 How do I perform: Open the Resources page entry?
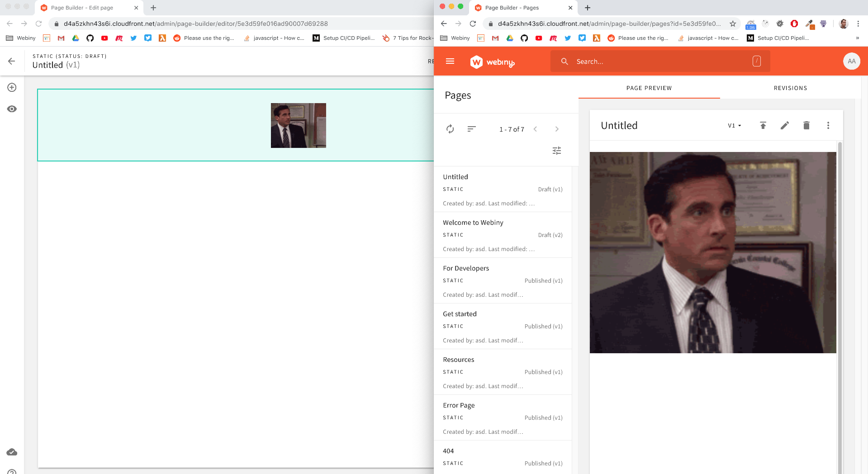click(502, 372)
